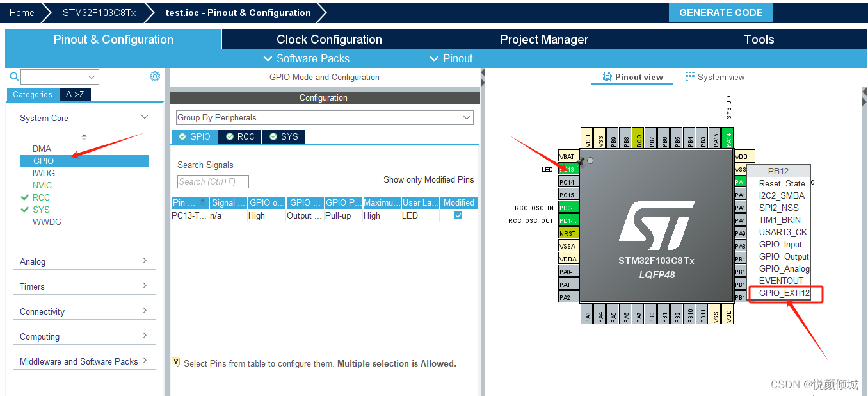
Task: Switch to System view
Action: [x=715, y=77]
